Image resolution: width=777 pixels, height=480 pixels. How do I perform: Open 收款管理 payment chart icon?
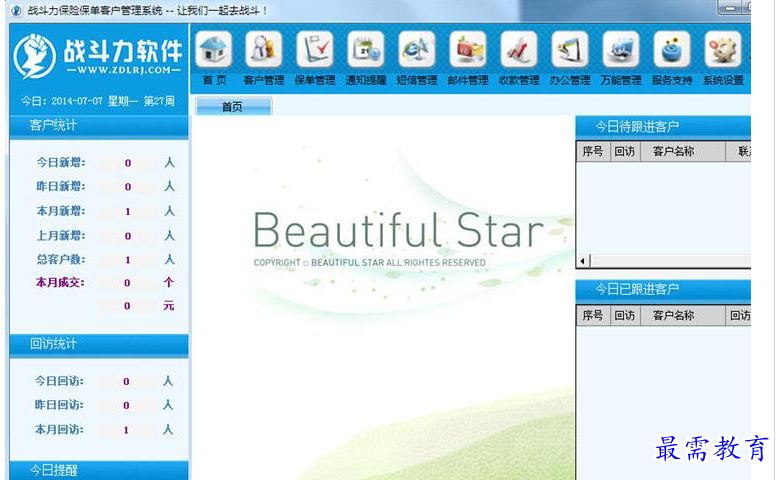coord(519,49)
